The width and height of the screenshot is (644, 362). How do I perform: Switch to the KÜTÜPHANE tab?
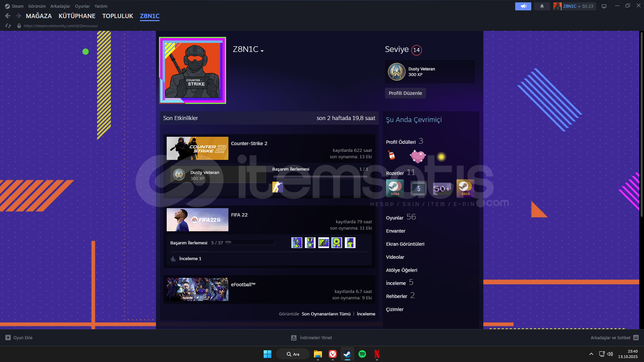click(77, 16)
